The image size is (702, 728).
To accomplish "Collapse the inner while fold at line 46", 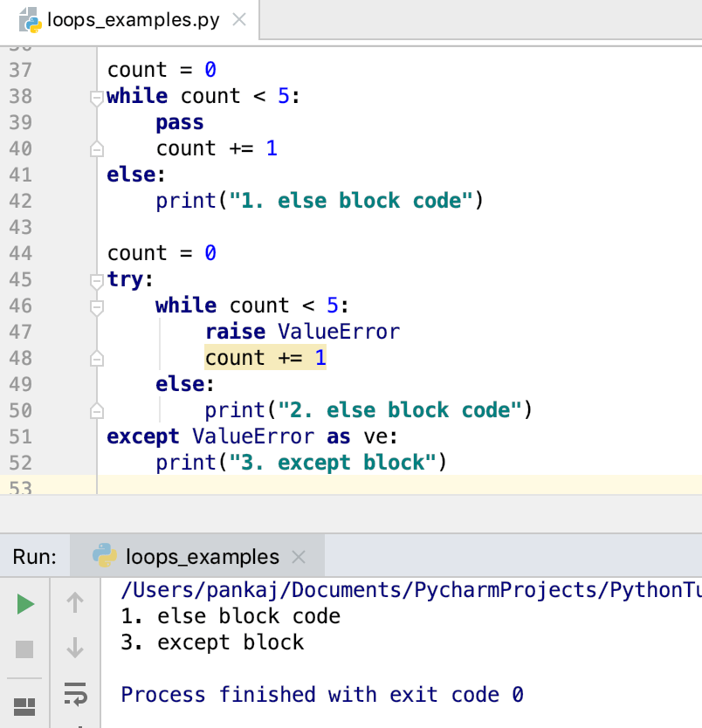I will [x=96, y=307].
